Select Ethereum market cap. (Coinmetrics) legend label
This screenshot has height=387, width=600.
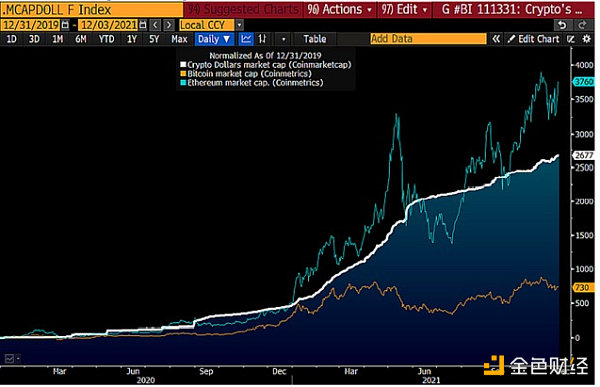coord(255,83)
